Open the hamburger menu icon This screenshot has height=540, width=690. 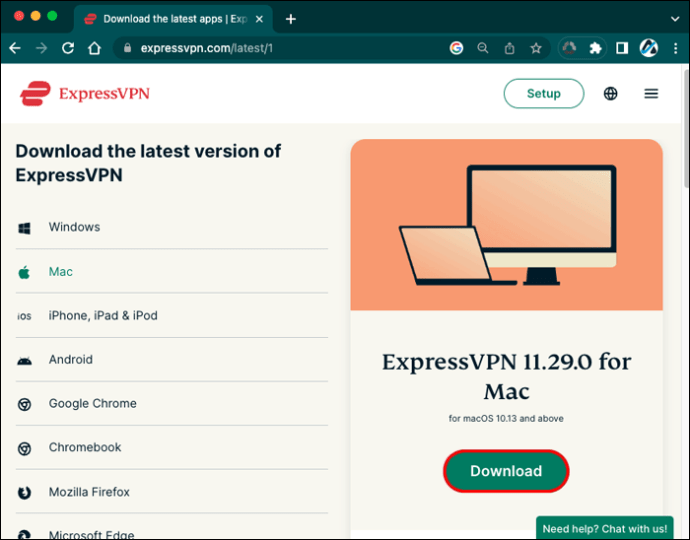point(651,93)
